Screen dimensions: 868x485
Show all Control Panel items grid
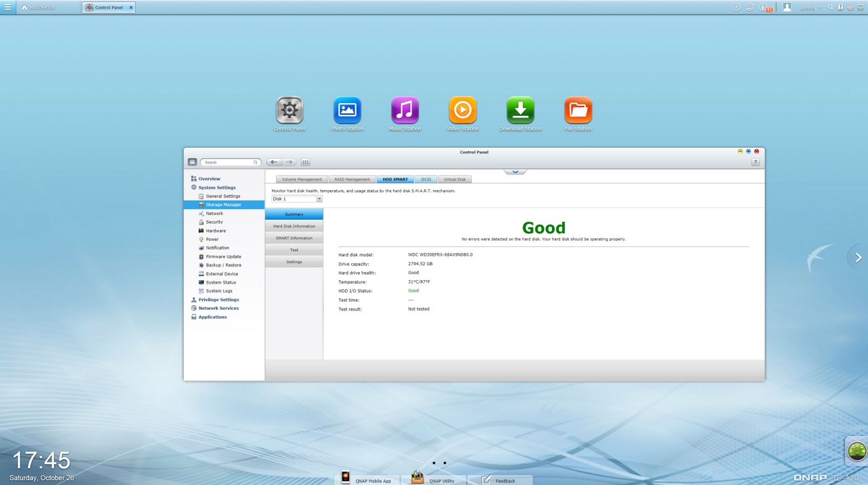(305, 162)
